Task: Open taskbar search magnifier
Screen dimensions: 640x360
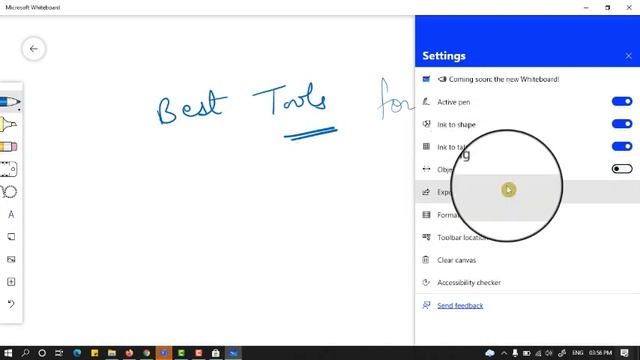Action: pos(25,353)
